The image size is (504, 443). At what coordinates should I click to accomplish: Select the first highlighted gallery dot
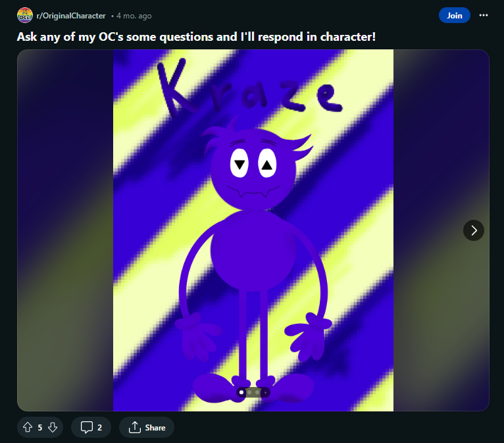pyautogui.click(x=241, y=392)
